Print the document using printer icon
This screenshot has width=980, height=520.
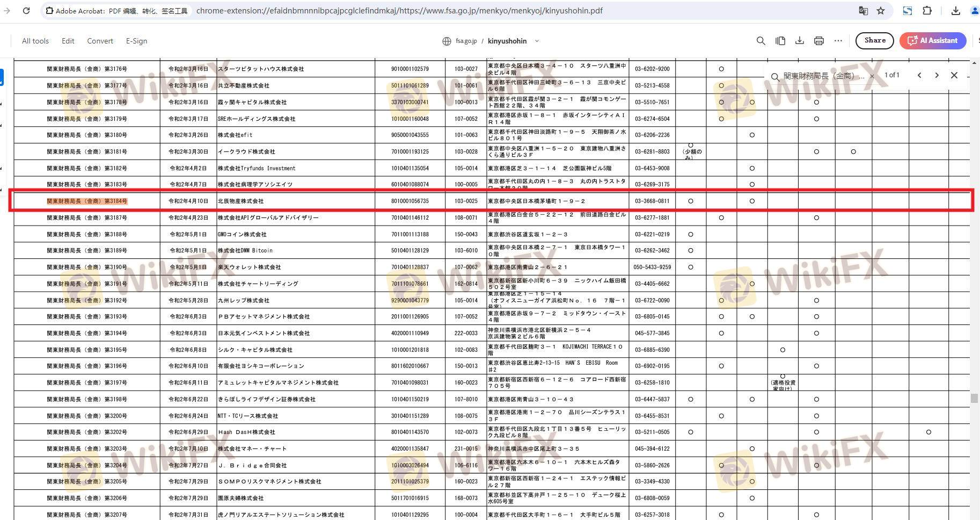[x=819, y=41]
